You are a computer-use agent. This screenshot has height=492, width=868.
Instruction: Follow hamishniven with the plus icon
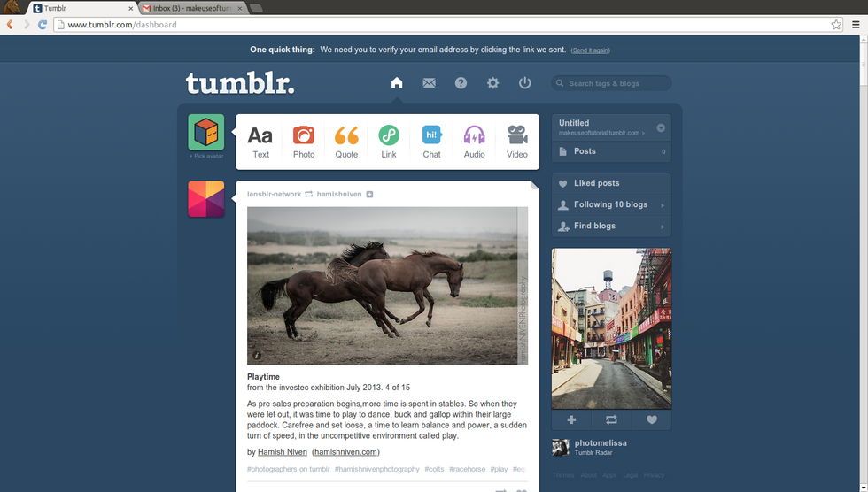(369, 194)
